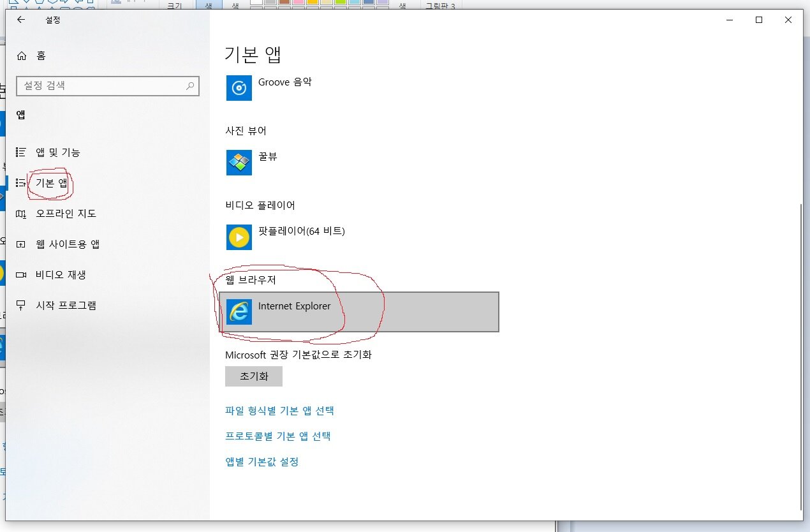Click the back arrow in Settings
This screenshot has width=810, height=532.
pos(21,20)
